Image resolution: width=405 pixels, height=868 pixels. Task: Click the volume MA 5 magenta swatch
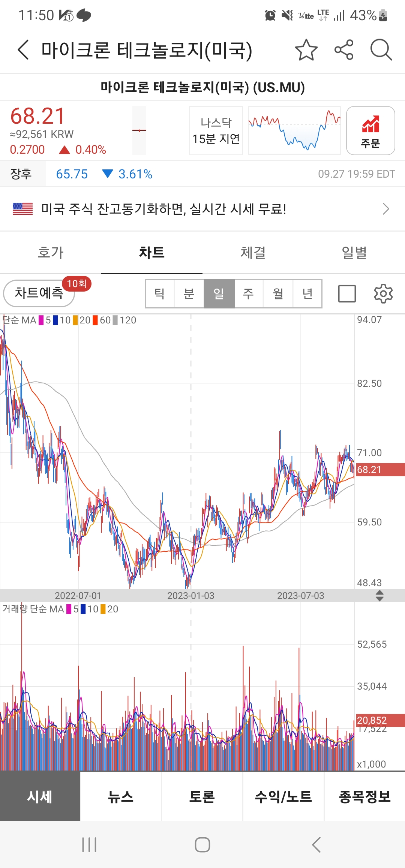pos(69,609)
